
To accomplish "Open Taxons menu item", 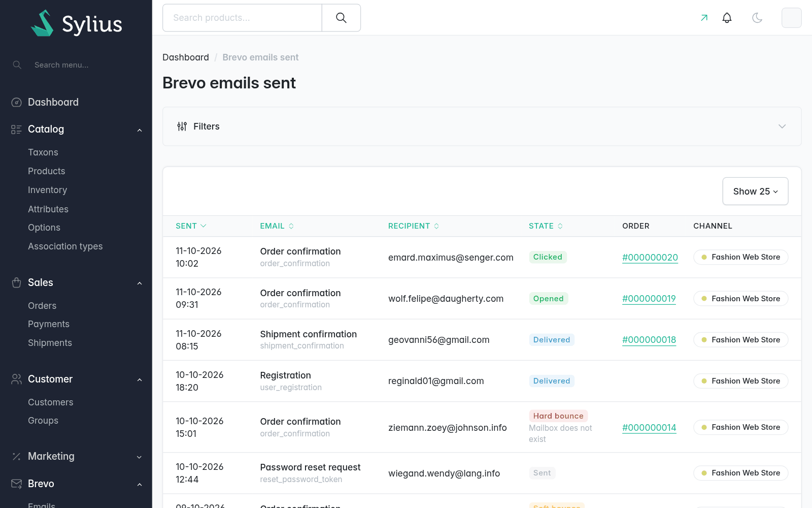I will coord(43,152).
